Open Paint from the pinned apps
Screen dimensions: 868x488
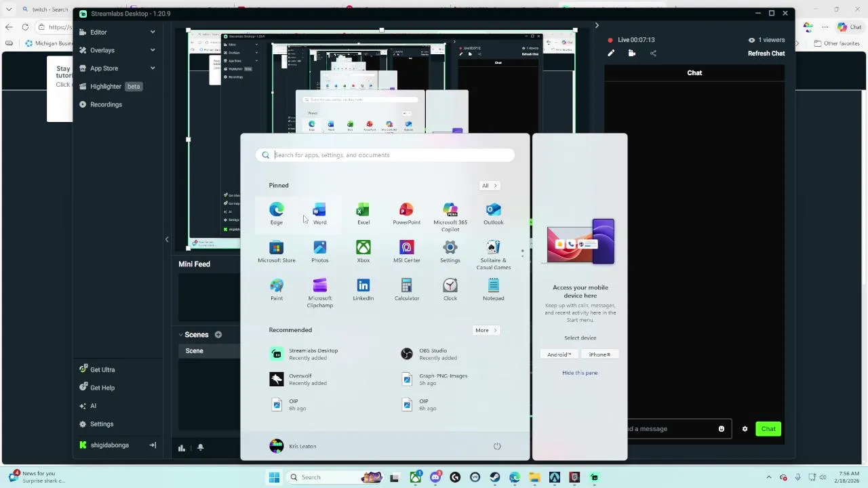click(277, 289)
